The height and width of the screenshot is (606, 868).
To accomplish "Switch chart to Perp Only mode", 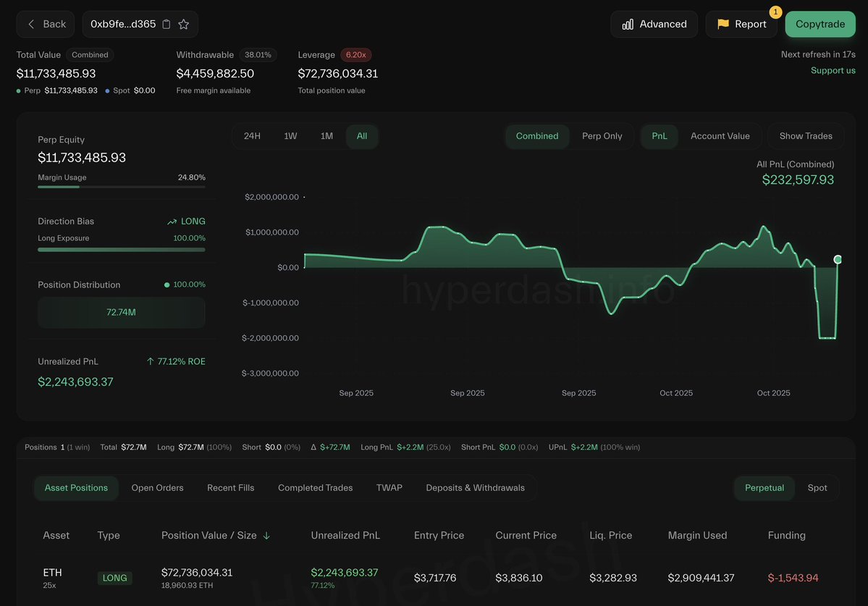I will pos(602,136).
